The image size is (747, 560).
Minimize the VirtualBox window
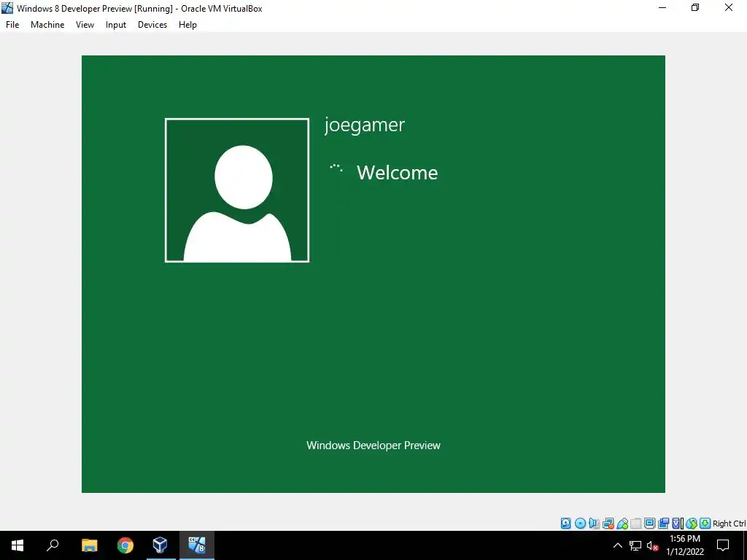click(x=662, y=7)
